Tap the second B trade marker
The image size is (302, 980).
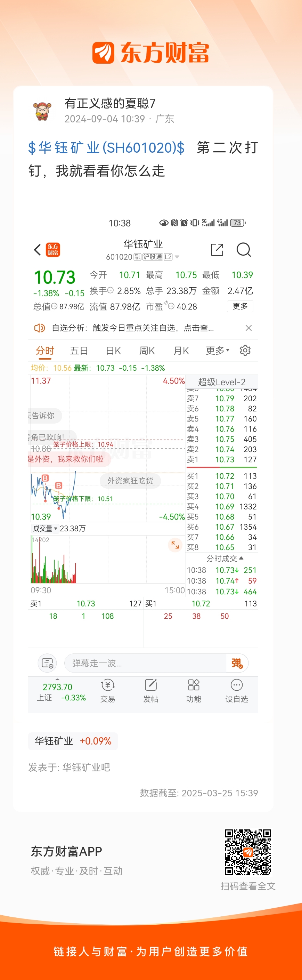pyautogui.click(x=59, y=485)
